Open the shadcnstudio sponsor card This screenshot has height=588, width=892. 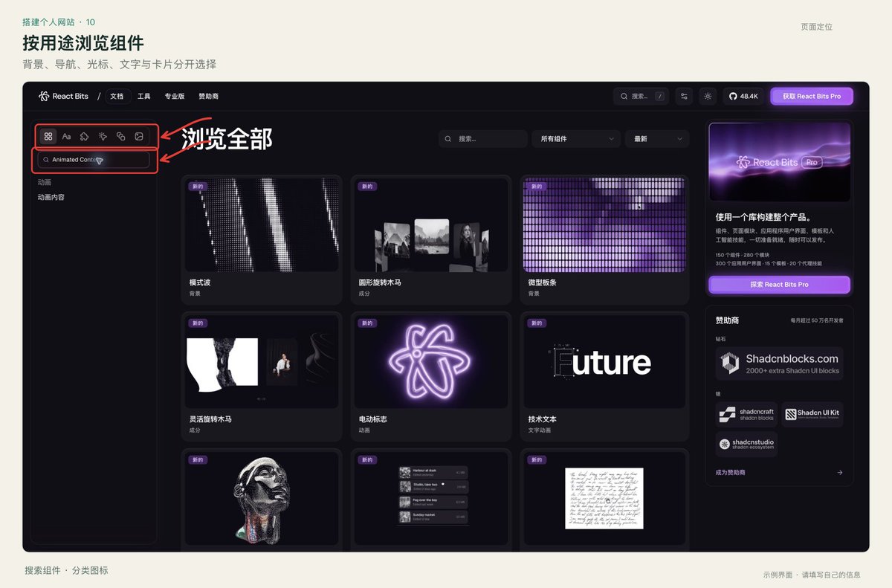746,444
